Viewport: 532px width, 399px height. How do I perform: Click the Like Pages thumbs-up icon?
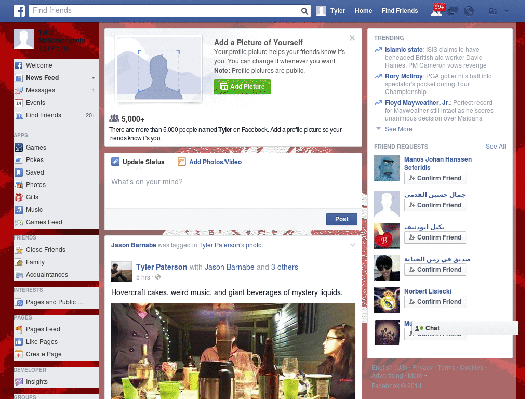click(x=19, y=342)
